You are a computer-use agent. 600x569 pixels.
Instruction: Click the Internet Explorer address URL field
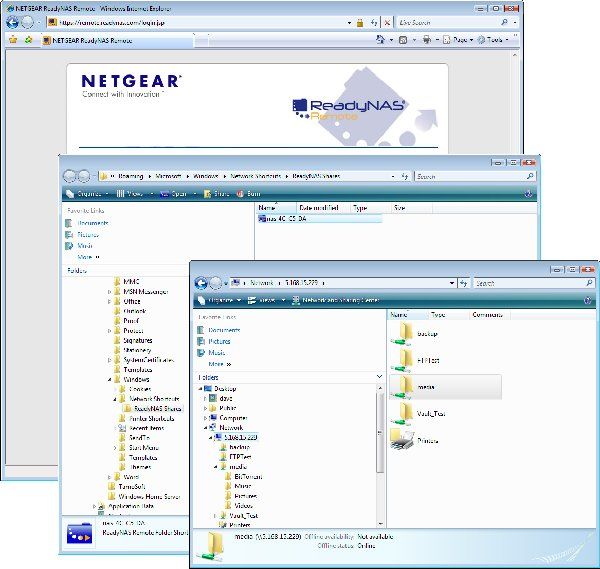[x=197, y=23]
